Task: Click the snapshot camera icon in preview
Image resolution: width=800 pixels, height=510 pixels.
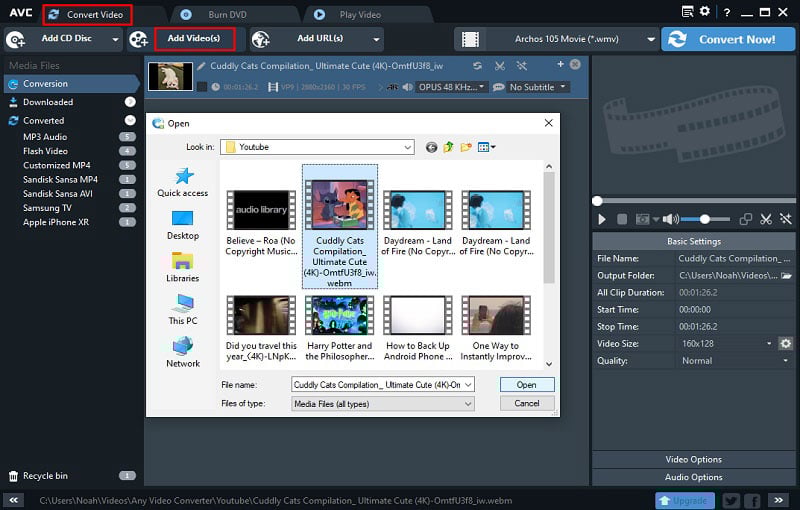Action: 642,219
